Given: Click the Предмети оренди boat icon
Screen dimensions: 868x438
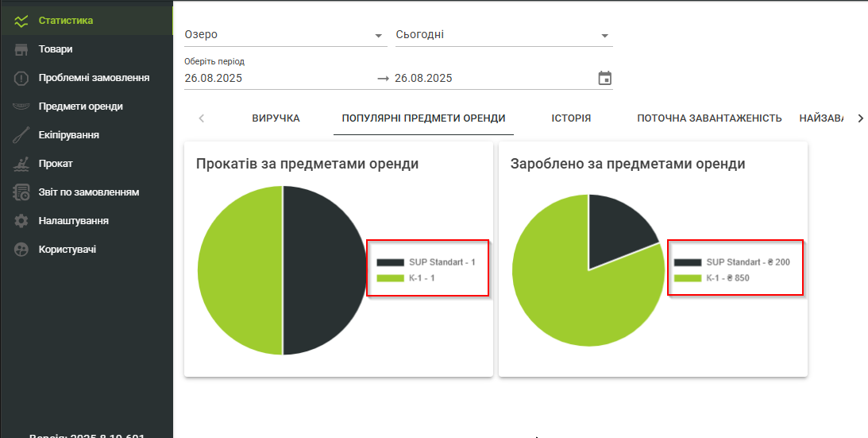Looking at the screenshot, I should coord(21,107).
